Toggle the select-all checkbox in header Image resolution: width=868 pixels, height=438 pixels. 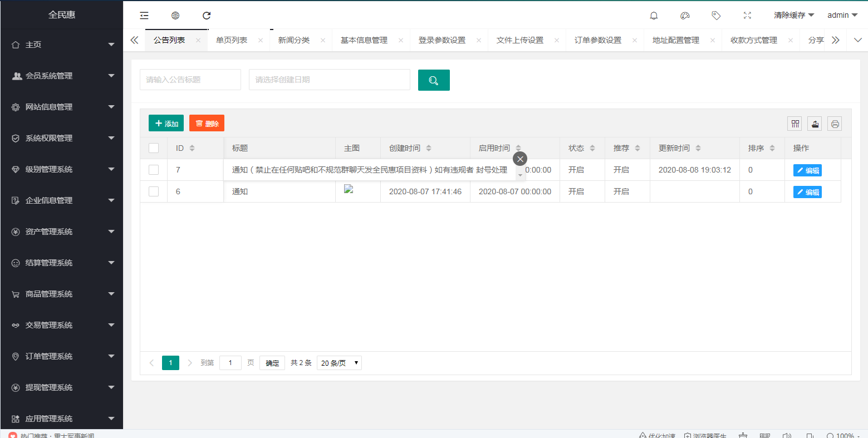pos(154,148)
